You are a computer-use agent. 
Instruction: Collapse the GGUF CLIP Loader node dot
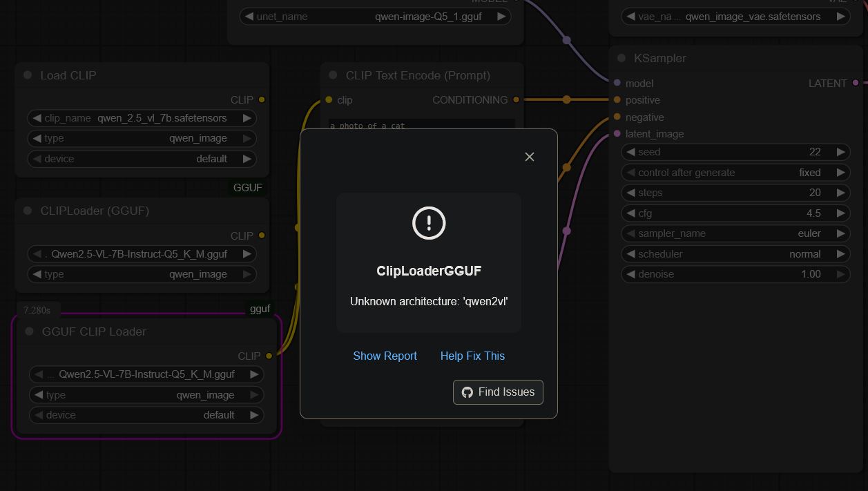(x=29, y=331)
